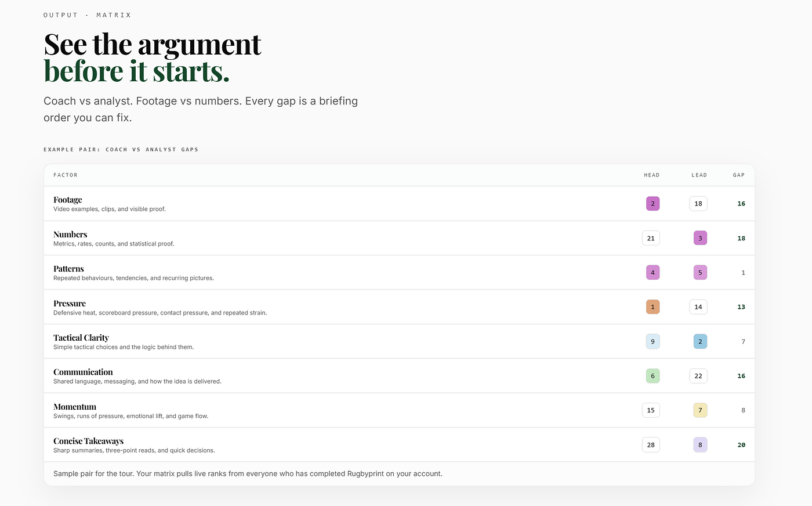Screen dimensions: 812x506
Task: Click the Footage factor title
Action: (67, 200)
